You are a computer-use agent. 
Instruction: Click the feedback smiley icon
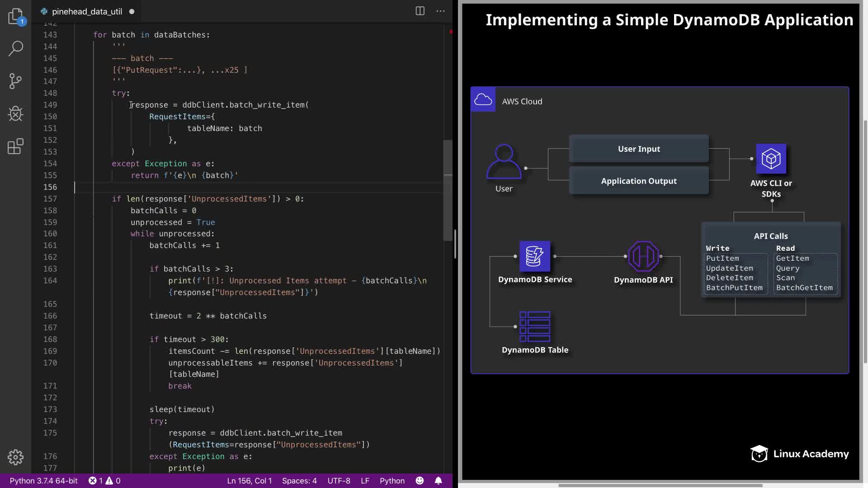[x=420, y=480]
